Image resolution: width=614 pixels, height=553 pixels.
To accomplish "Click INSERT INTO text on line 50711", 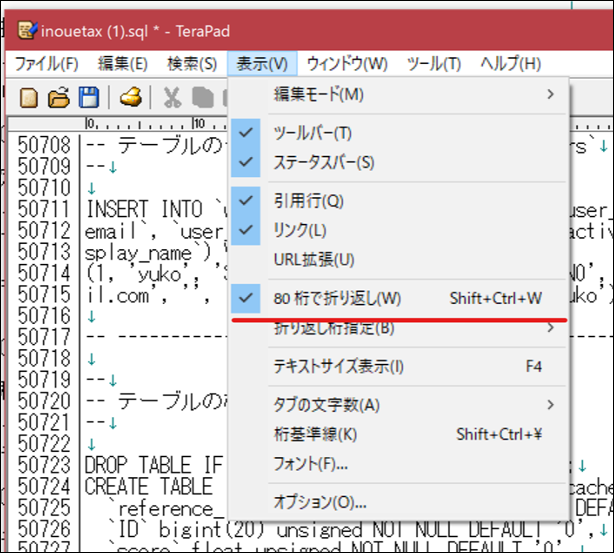I will point(144,209).
